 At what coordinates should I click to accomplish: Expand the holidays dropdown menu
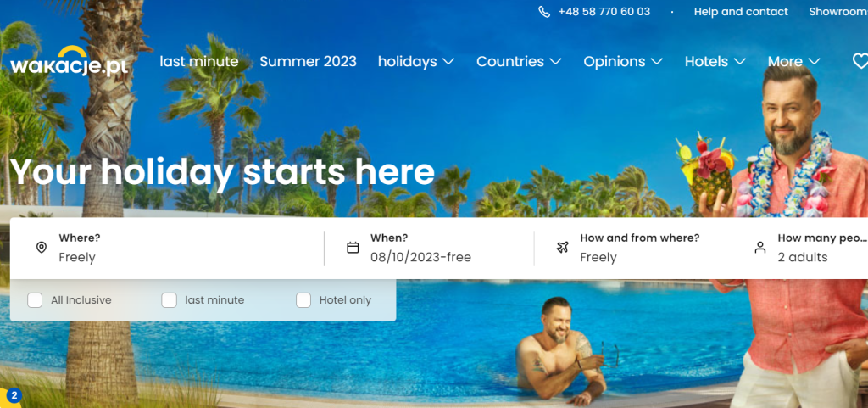click(x=416, y=61)
